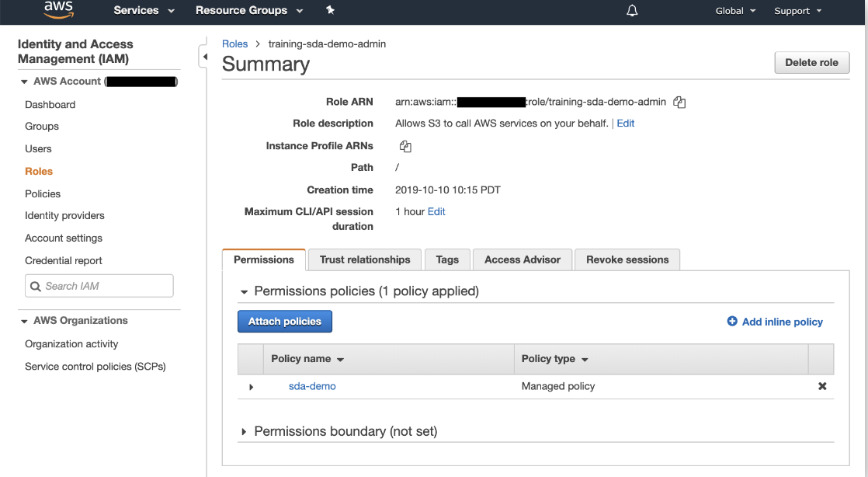Open Dashboard in the sidebar

coord(50,105)
